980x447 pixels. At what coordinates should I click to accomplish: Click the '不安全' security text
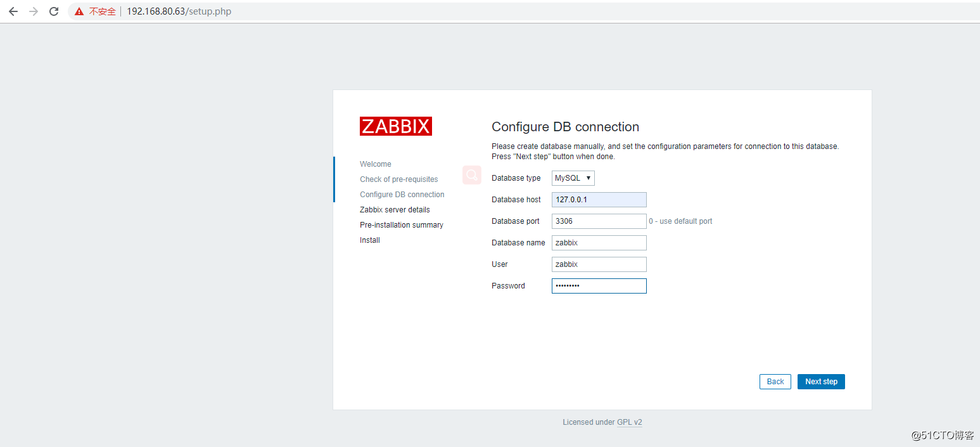(x=102, y=11)
